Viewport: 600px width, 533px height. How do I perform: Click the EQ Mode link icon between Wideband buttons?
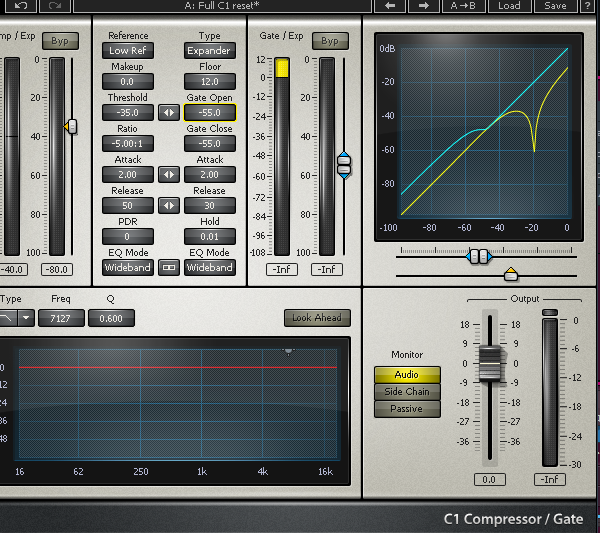(x=169, y=267)
